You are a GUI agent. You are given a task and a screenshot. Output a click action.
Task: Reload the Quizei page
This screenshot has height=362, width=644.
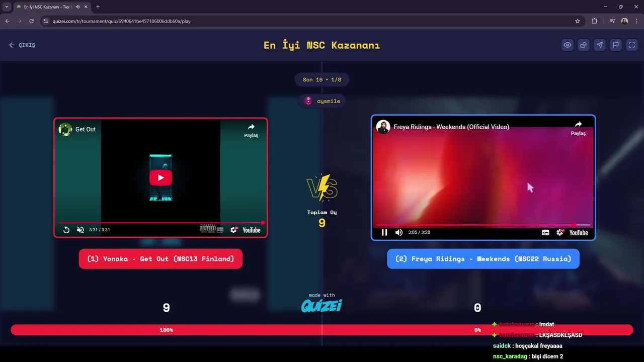click(x=31, y=21)
